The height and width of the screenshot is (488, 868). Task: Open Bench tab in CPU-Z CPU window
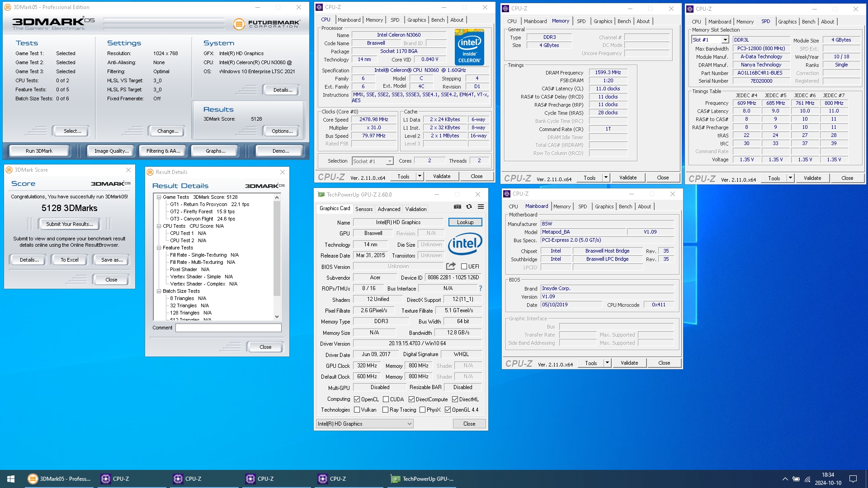[x=438, y=20]
